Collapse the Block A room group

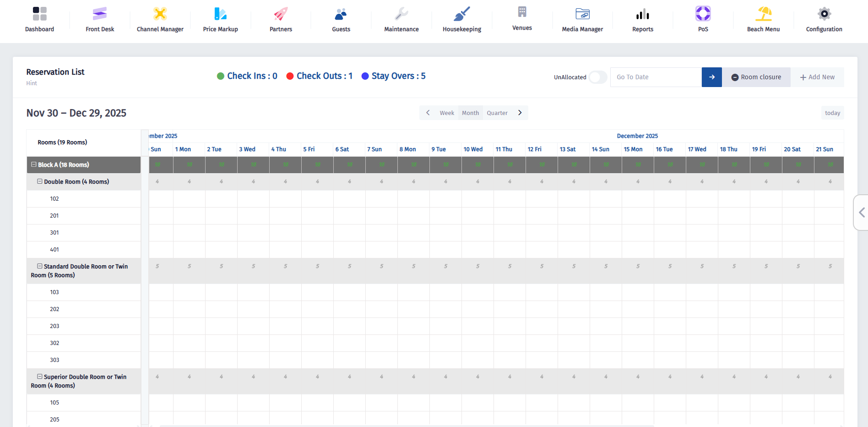34,164
